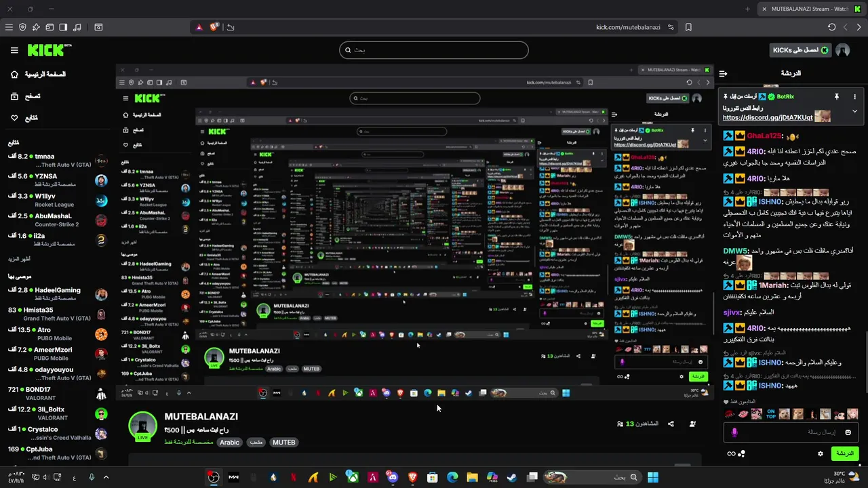Open pinned message options menu
The image size is (868, 488).
pyautogui.click(x=854, y=97)
